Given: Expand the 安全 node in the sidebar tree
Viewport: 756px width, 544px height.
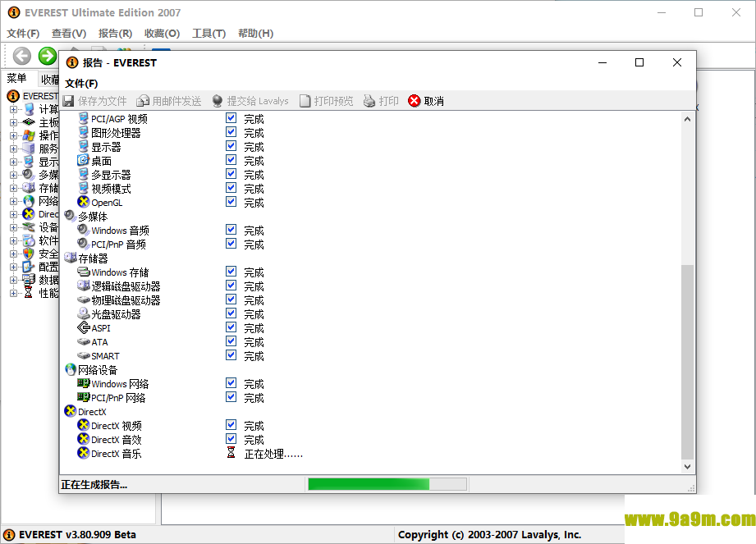Looking at the screenshot, I should pos(13,254).
